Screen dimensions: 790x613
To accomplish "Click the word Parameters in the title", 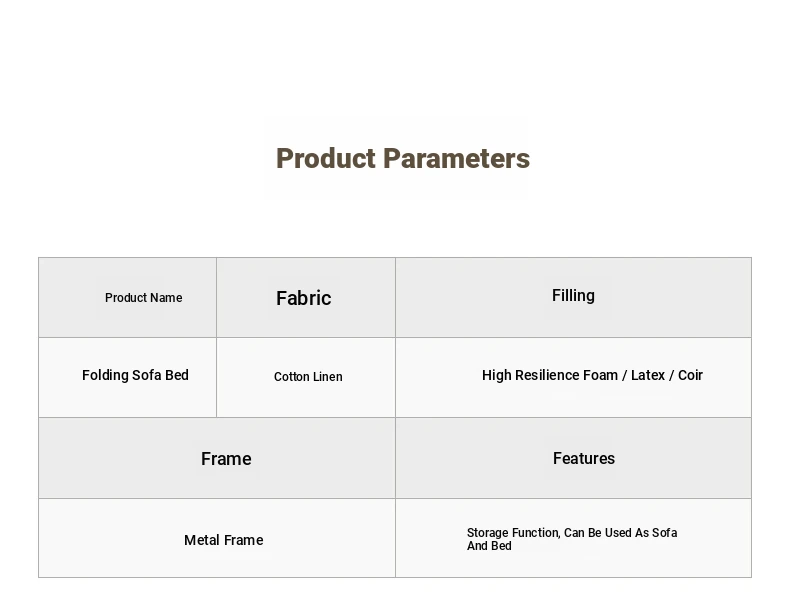I will (456, 158).
